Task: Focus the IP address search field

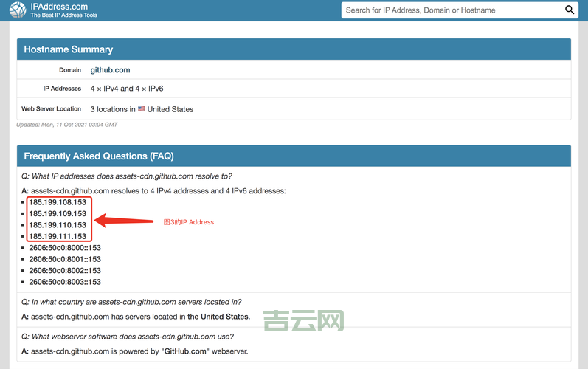Action: 452,10
